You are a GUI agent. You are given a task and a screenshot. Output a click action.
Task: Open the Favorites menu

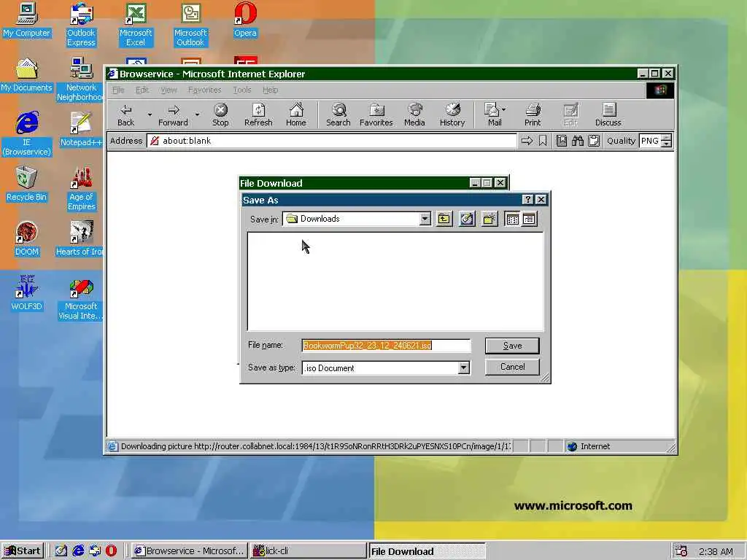tap(204, 90)
